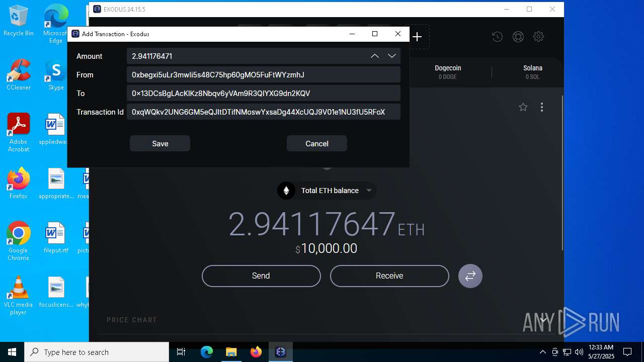
Task: Click the plus add-app icon in Exodus
Action: tap(417, 37)
